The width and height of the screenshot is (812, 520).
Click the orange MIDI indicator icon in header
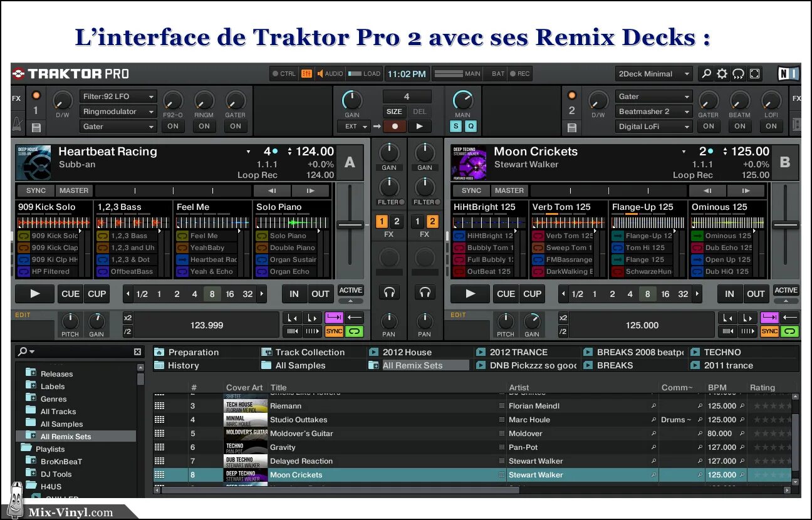click(306, 74)
